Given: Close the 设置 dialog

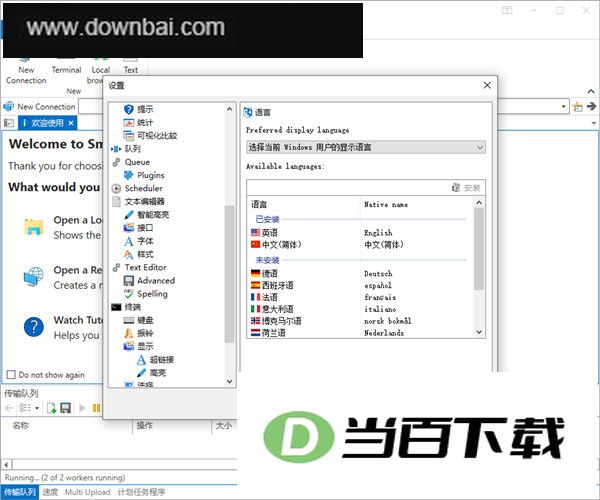Looking at the screenshot, I should (x=487, y=85).
